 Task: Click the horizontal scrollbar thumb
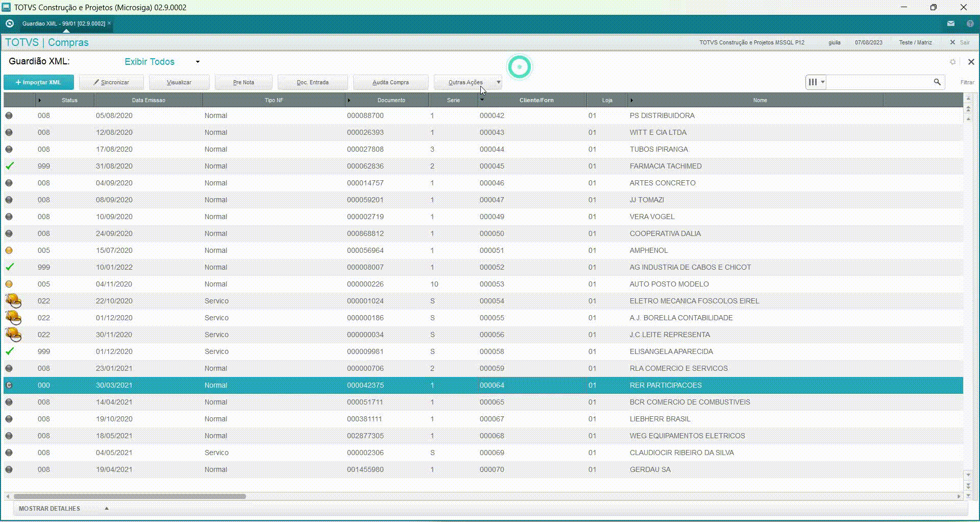pos(130,496)
